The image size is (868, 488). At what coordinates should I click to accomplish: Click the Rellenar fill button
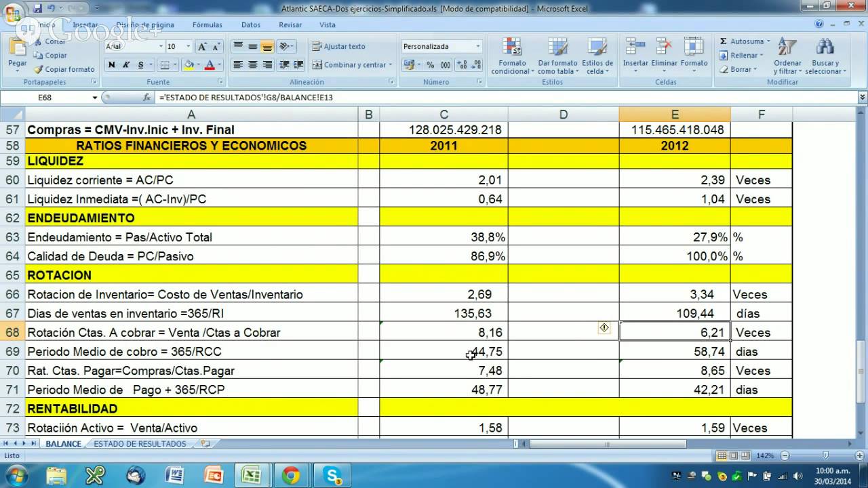tap(742, 56)
